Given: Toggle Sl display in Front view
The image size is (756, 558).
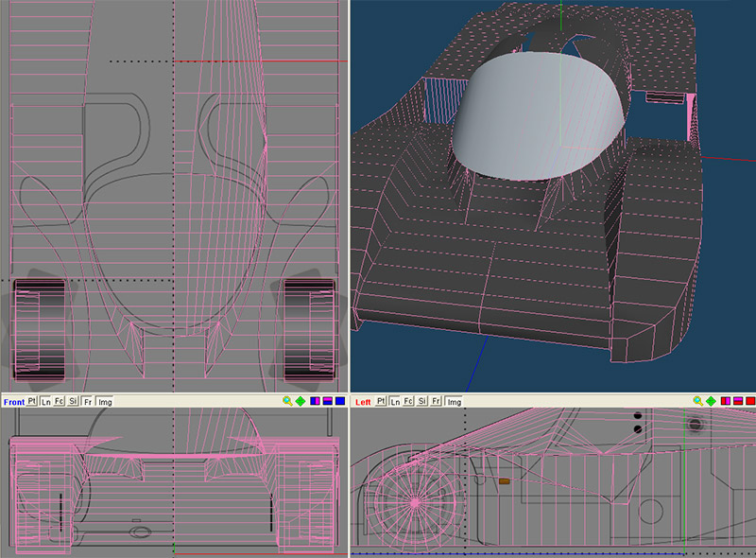Looking at the screenshot, I should pos(74,402).
